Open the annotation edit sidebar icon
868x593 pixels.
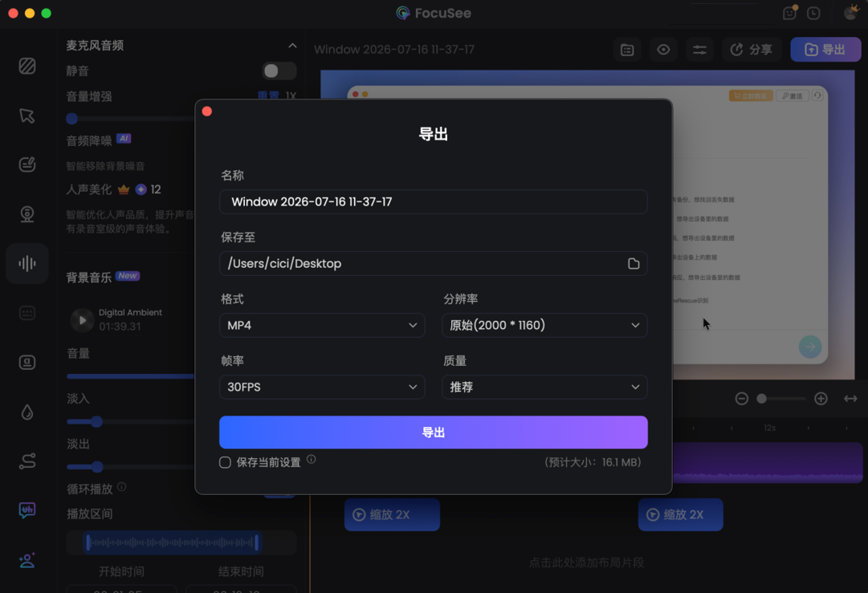coord(27,164)
